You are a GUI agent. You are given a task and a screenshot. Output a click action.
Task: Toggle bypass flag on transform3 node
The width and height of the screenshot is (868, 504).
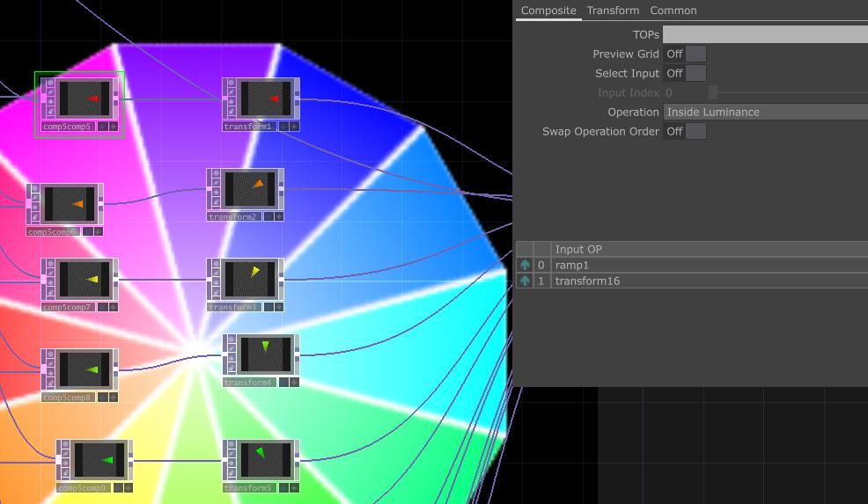click(216, 282)
